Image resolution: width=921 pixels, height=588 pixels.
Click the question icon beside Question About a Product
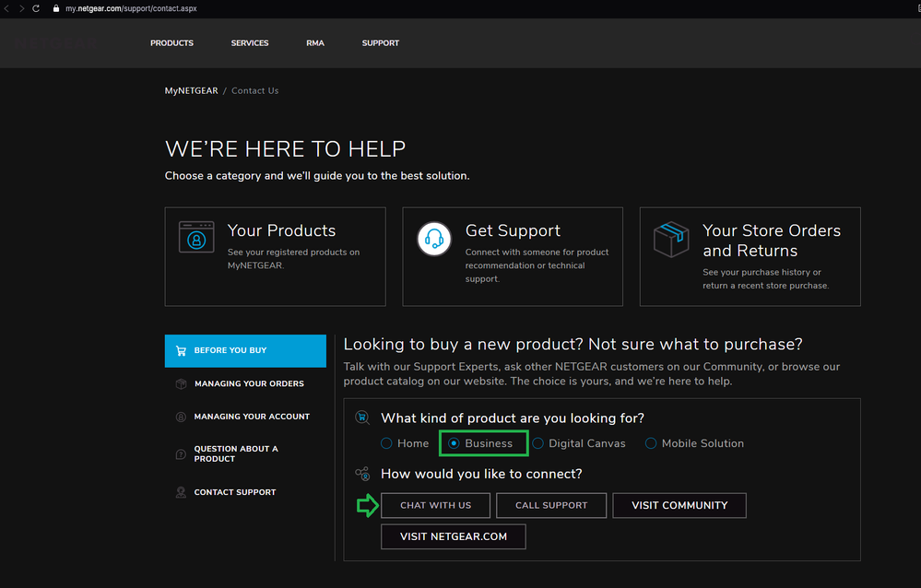coord(181,453)
